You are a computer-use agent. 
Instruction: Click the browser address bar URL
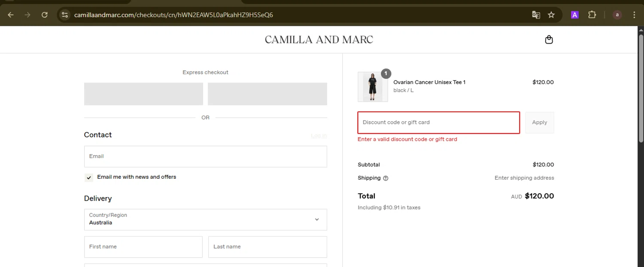[173, 15]
